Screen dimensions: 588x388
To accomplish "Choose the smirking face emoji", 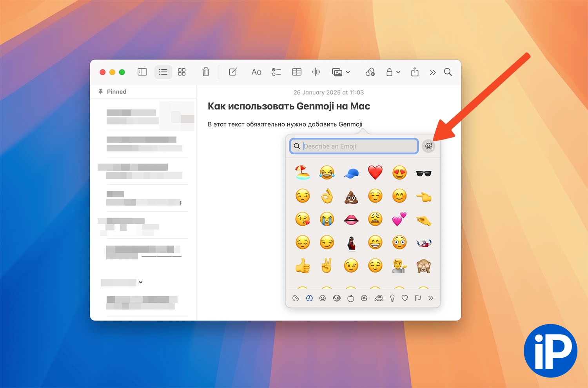I will click(x=327, y=242).
